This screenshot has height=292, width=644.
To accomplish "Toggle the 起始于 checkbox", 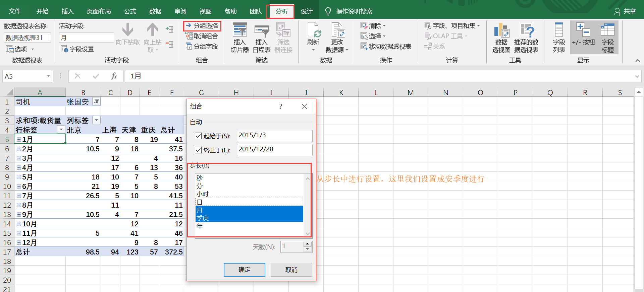I will click(x=198, y=136).
